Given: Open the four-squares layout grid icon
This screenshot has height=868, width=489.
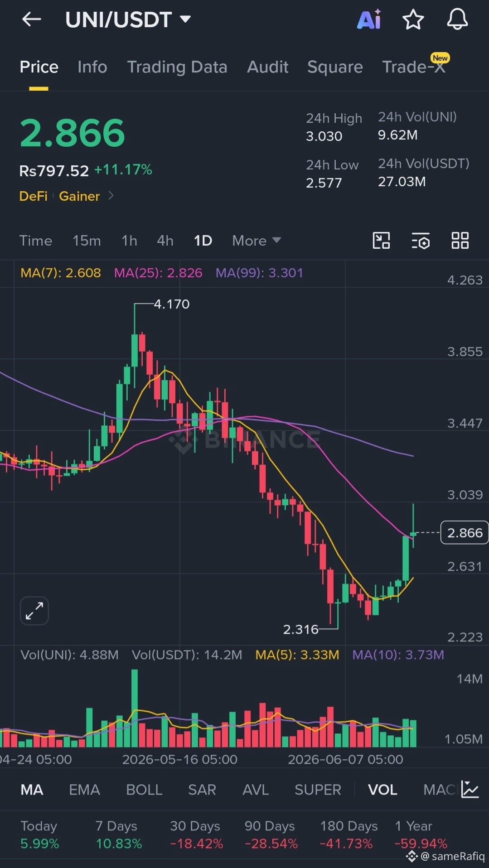Looking at the screenshot, I should click(460, 241).
